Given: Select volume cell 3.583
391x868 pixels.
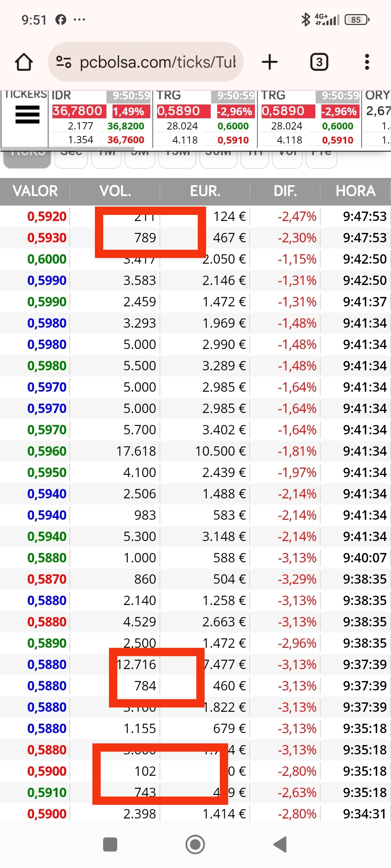Looking at the screenshot, I should click(140, 280).
